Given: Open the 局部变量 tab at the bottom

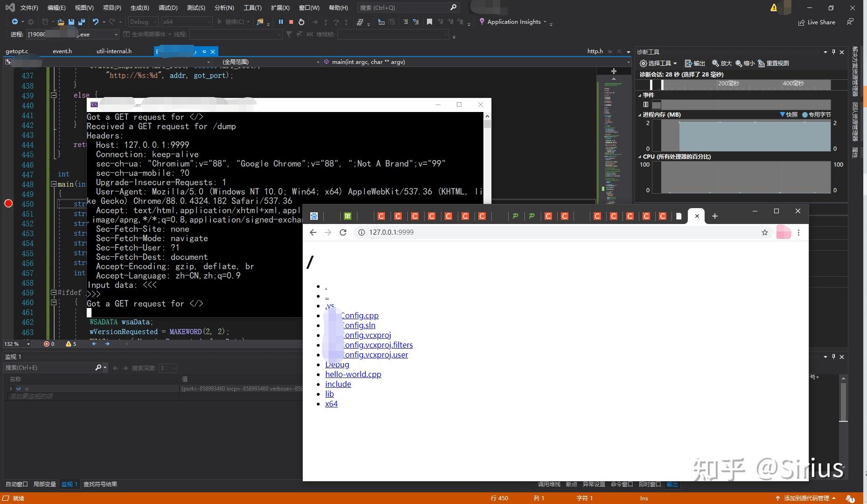Looking at the screenshot, I should click(45, 484).
